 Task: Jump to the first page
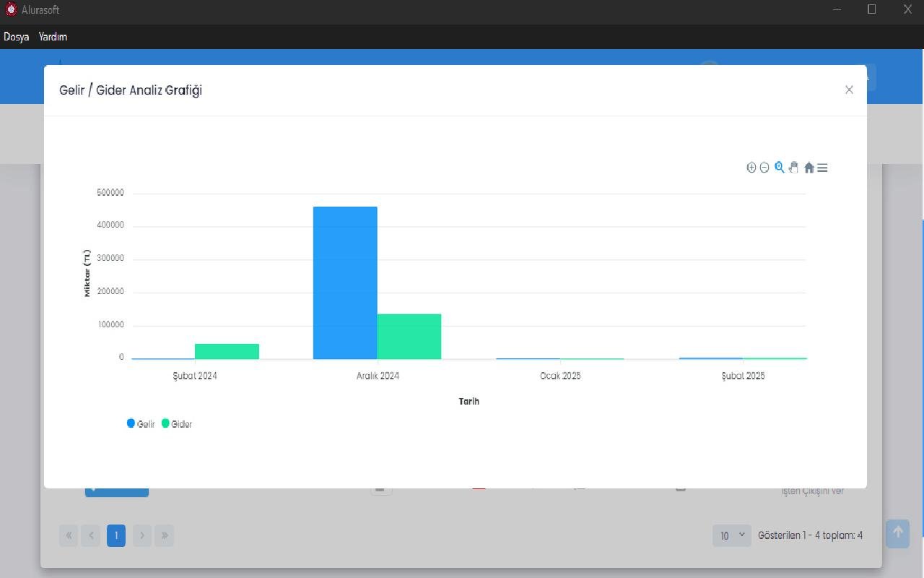pyautogui.click(x=69, y=535)
